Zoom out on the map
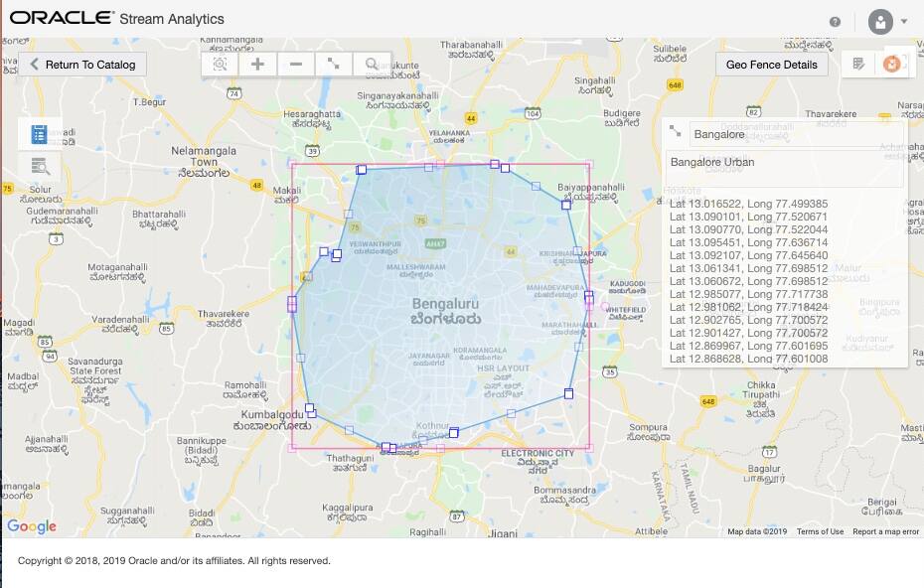The height and width of the screenshot is (588, 924). click(295, 64)
